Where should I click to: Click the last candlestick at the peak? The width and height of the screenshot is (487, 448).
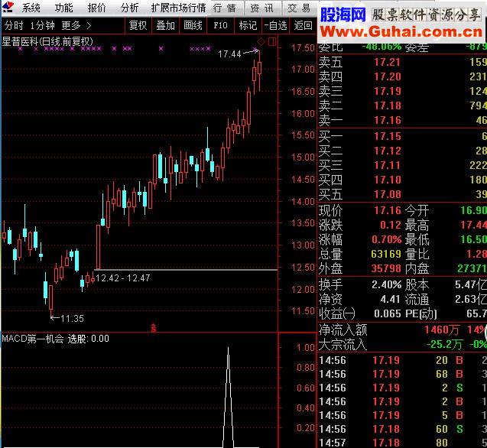tap(259, 71)
